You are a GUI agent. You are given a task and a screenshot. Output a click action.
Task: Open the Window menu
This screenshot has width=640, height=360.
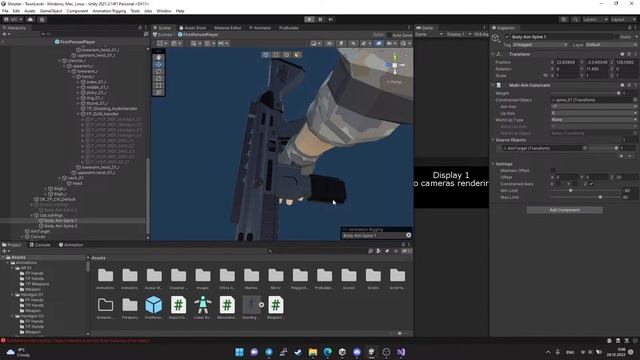(x=164, y=11)
